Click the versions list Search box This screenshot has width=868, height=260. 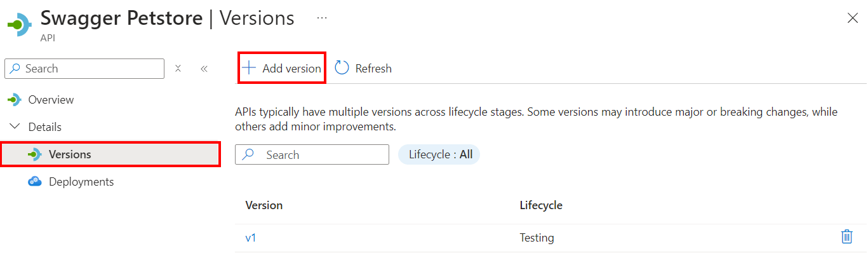click(x=312, y=154)
